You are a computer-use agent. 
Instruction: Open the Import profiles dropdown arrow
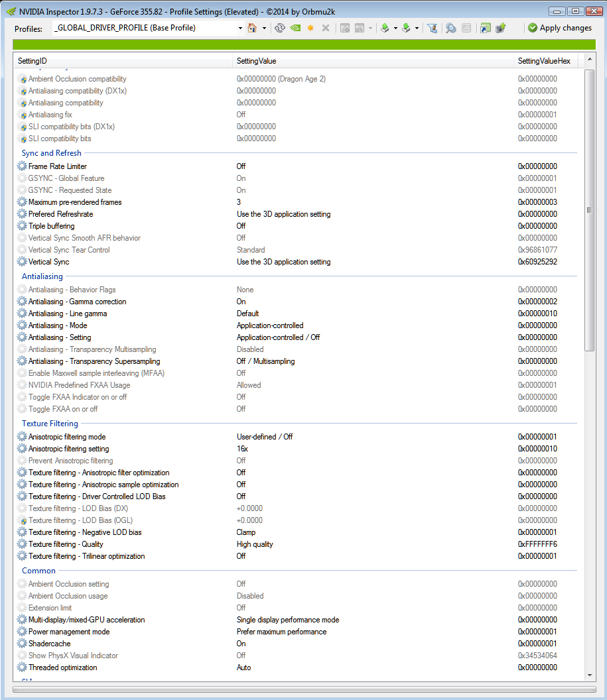pyautogui.click(x=417, y=28)
